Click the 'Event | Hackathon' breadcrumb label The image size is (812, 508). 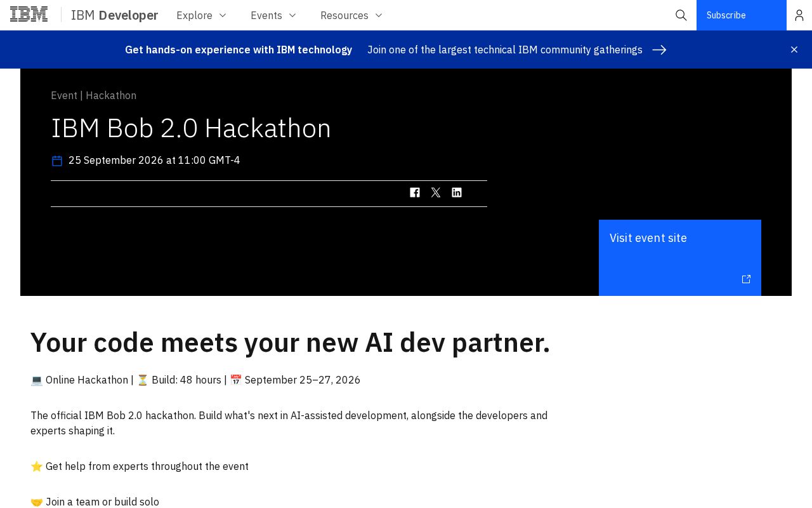coord(93,95)
